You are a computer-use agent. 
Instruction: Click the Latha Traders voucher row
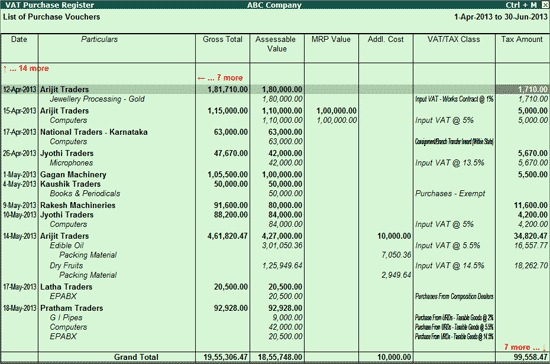point(275,287)
